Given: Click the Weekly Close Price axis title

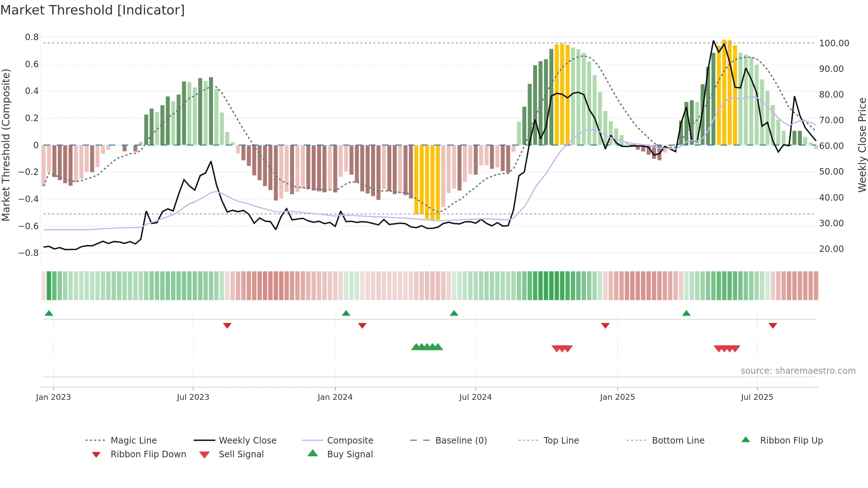Looking at the screenshot, I should 862,145.
